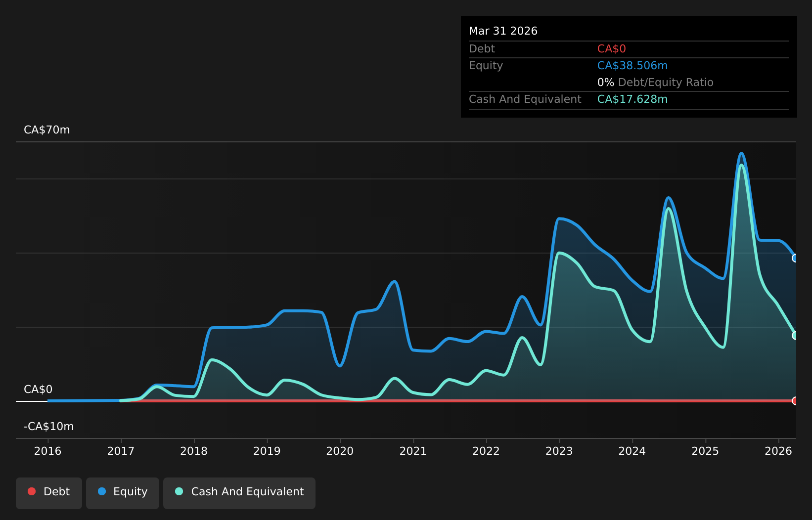Click the 2020 x-axis label
The width and height of the screenshot is (812, 520).
[340, 451]
